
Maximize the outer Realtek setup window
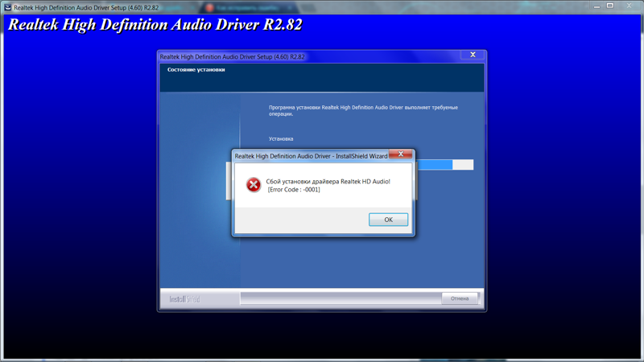click(610, 6)
